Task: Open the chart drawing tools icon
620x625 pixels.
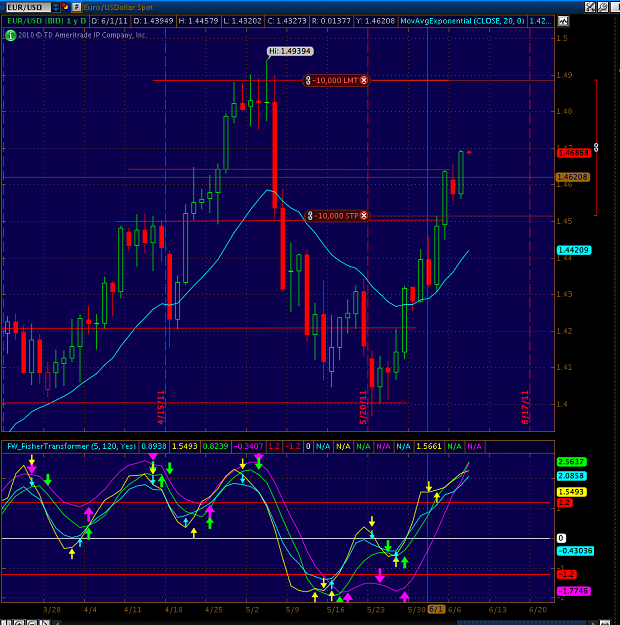Action: coord(590,7)
